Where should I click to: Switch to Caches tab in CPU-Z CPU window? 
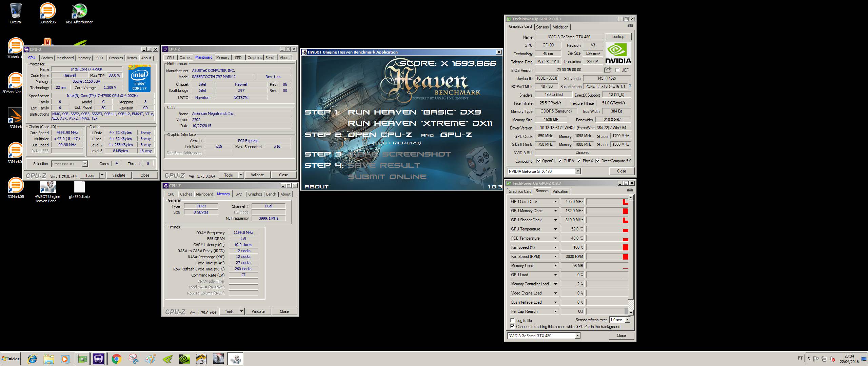pyautogui.click(x=47, y=58)
